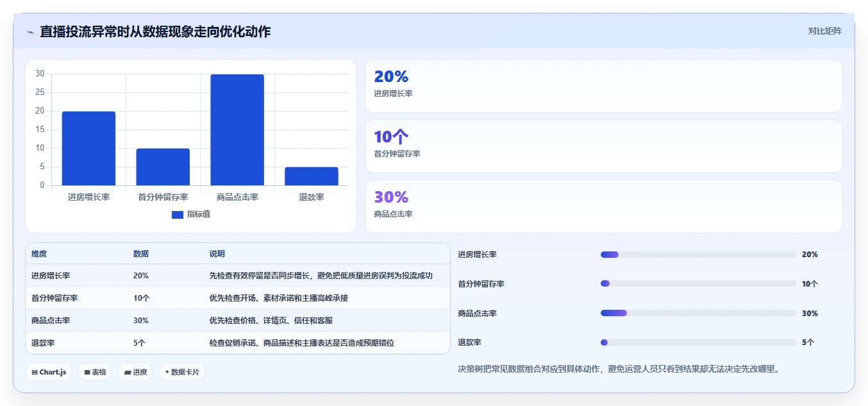Click the 首分钟留存率 progress bar
868x406 pixels.
tap(699, 283)
